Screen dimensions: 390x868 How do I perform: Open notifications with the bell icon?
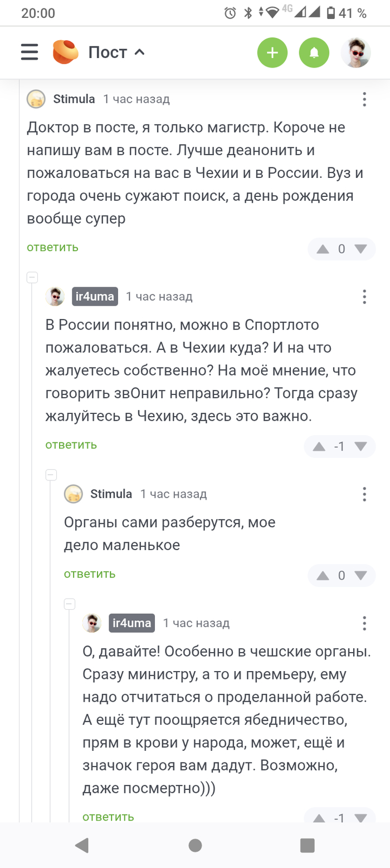pos(314,53)
